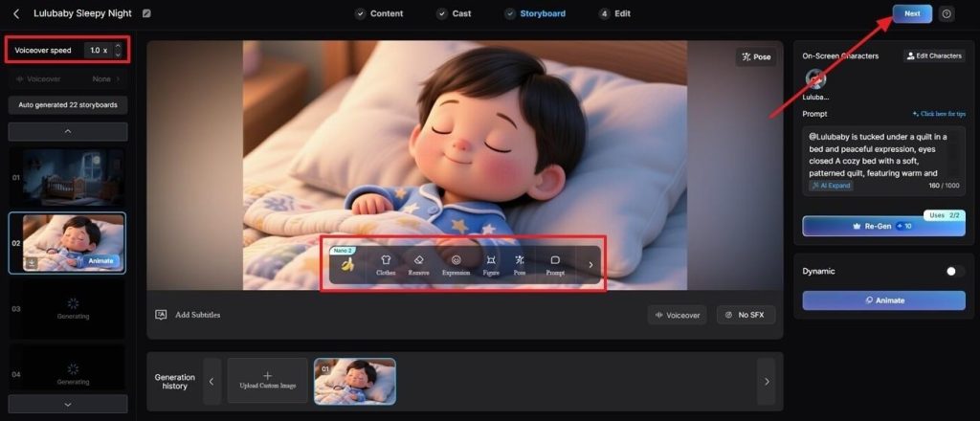Choose the Prompt tool in the image toolbar

click(555, 265)
